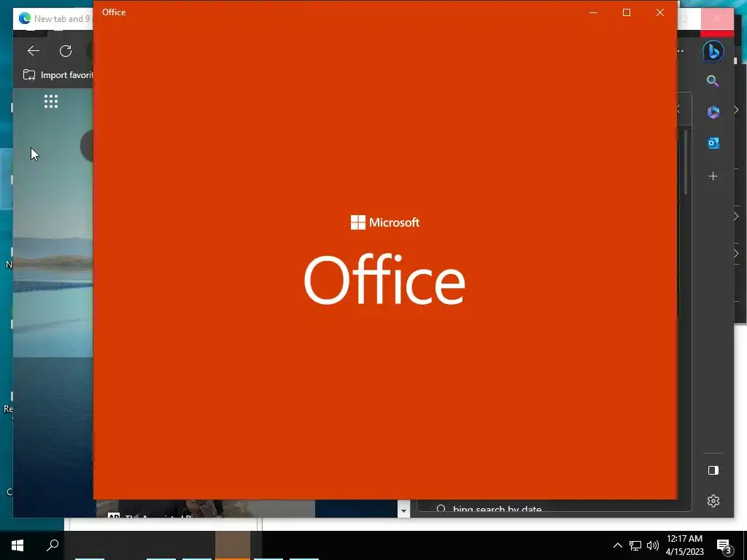Open the Edge sidebar Search tool
This screenshot has width=747, height=560.
coord(713,81)
